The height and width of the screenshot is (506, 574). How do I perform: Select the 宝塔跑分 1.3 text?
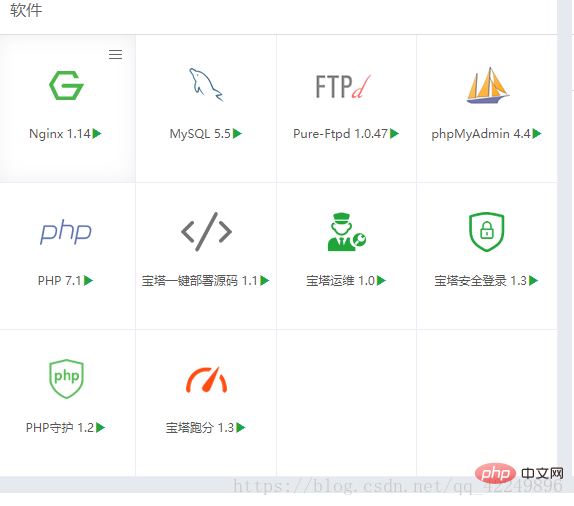click(200, 428)
